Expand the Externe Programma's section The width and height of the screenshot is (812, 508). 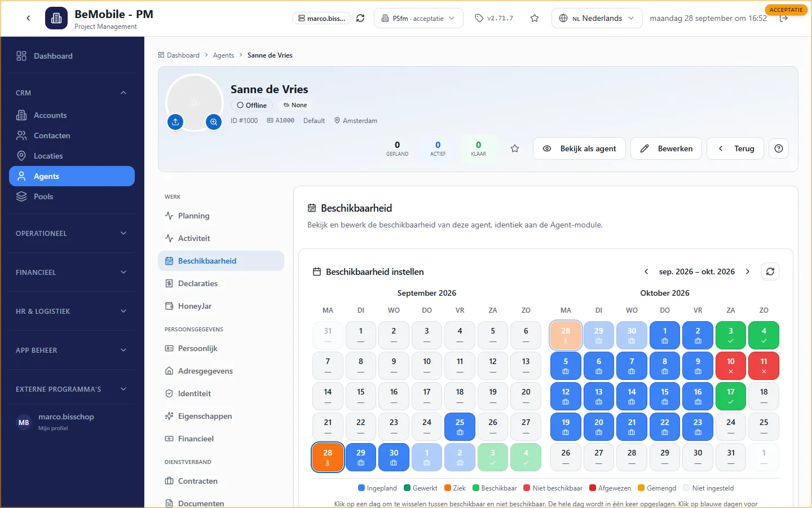pyautogui.click(x=72, y=389)
